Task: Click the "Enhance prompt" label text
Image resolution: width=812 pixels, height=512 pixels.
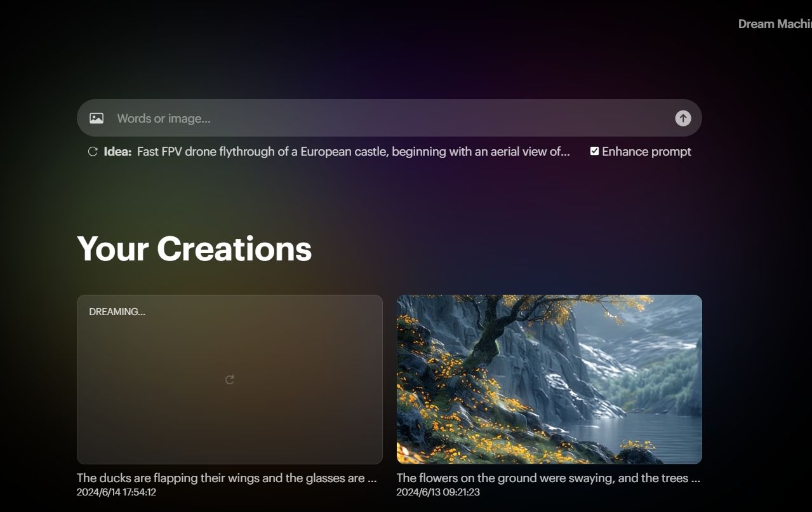Action: click(646, 152)
